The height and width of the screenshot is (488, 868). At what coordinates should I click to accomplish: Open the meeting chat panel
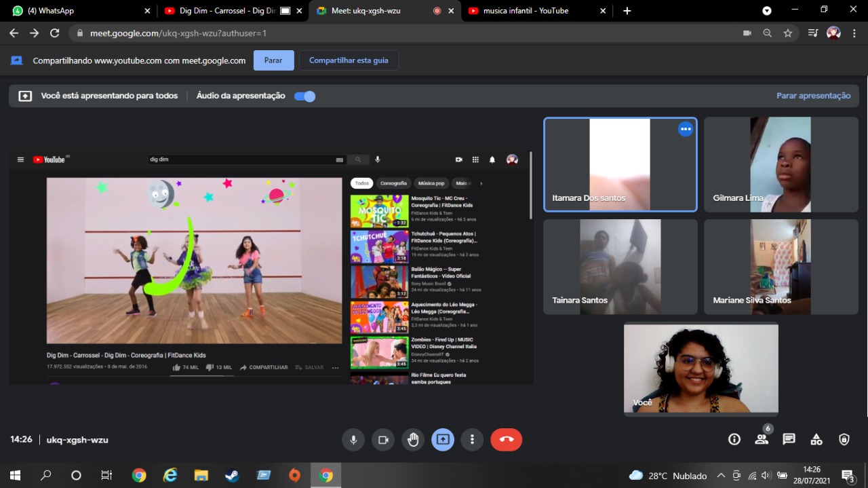click(789, 439)
